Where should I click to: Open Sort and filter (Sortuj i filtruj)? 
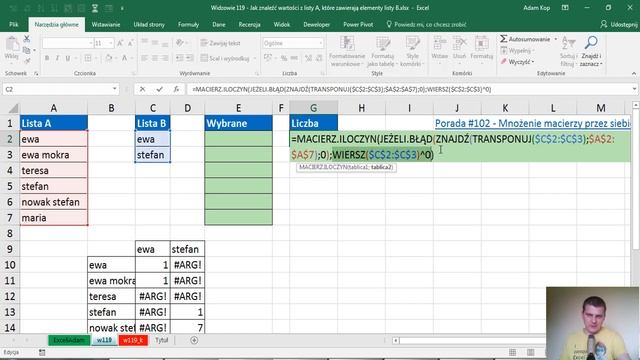(568, 51)
